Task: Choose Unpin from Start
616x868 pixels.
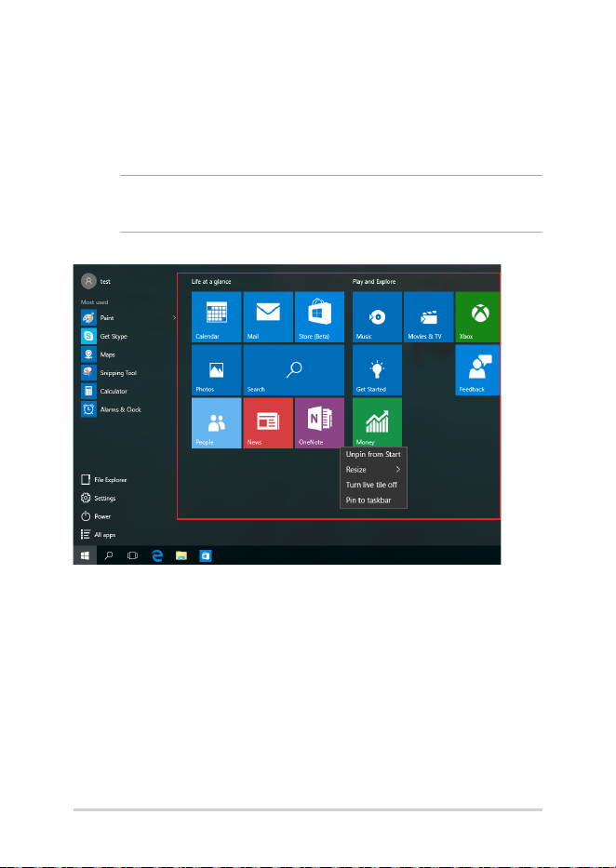Action: (x=373, y=455)
